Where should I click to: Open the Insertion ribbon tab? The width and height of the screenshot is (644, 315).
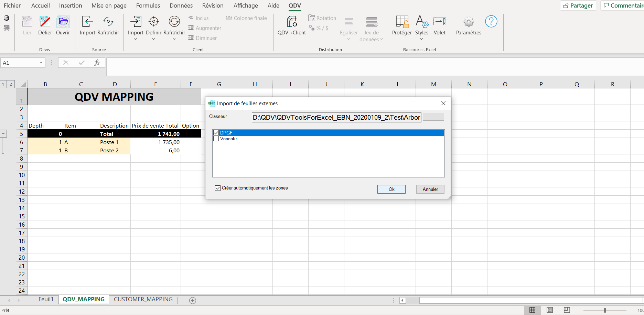point(71,6)
